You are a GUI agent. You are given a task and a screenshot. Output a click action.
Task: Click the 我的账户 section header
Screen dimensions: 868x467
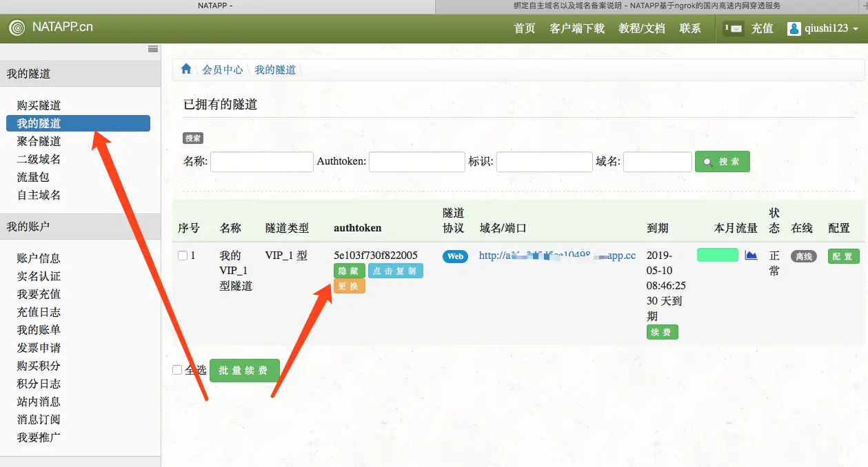click(80, 227)
